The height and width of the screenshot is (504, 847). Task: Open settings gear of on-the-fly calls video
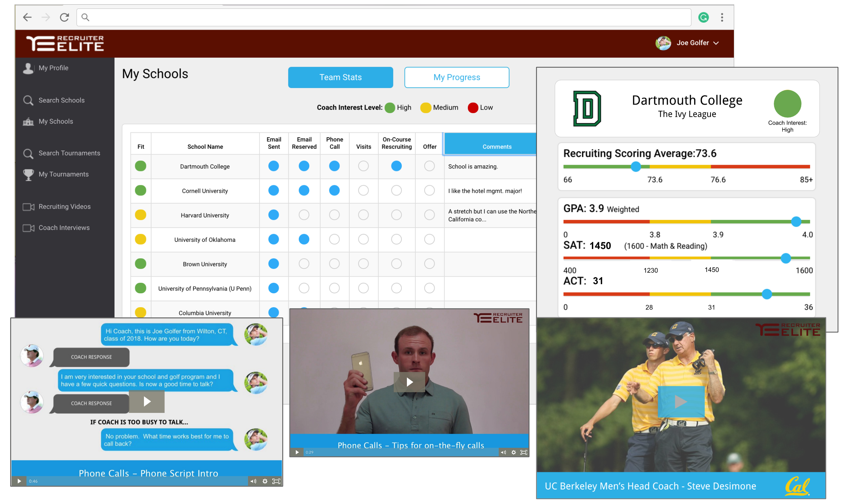point(514,453)
